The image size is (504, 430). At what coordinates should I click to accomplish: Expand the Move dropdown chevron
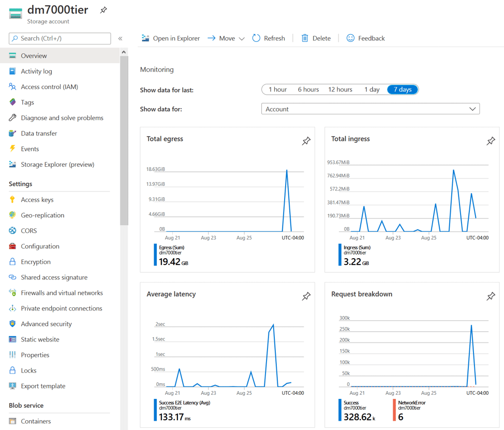242,39
